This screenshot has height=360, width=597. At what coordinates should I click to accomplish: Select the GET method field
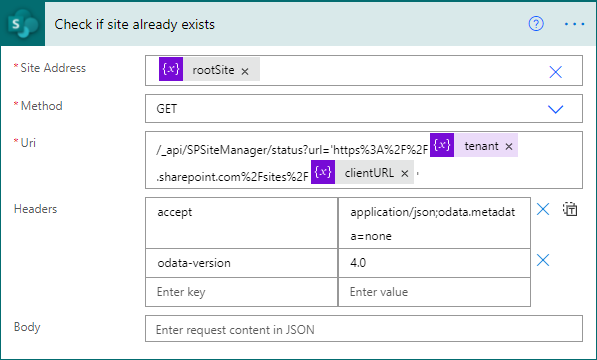[364, 109]
